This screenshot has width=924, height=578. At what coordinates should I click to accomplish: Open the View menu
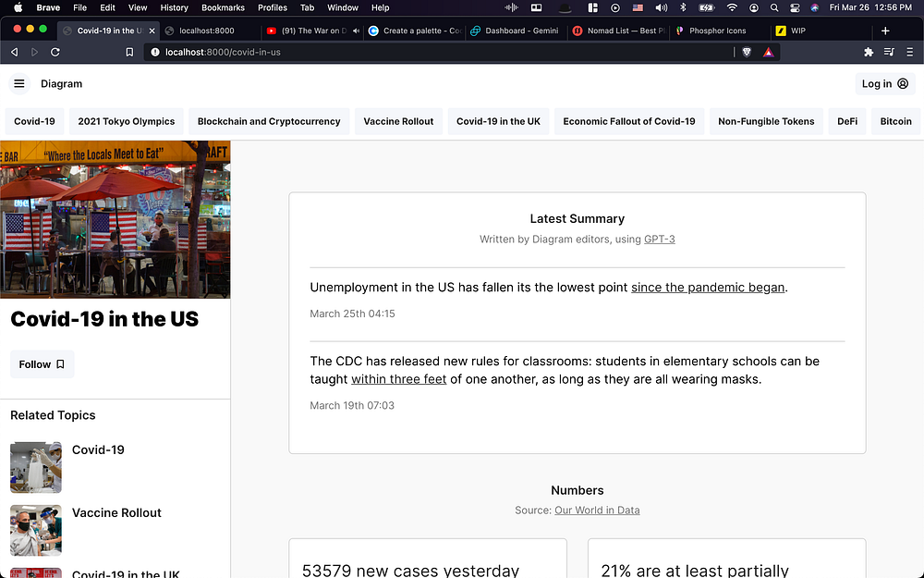(138, 7)
